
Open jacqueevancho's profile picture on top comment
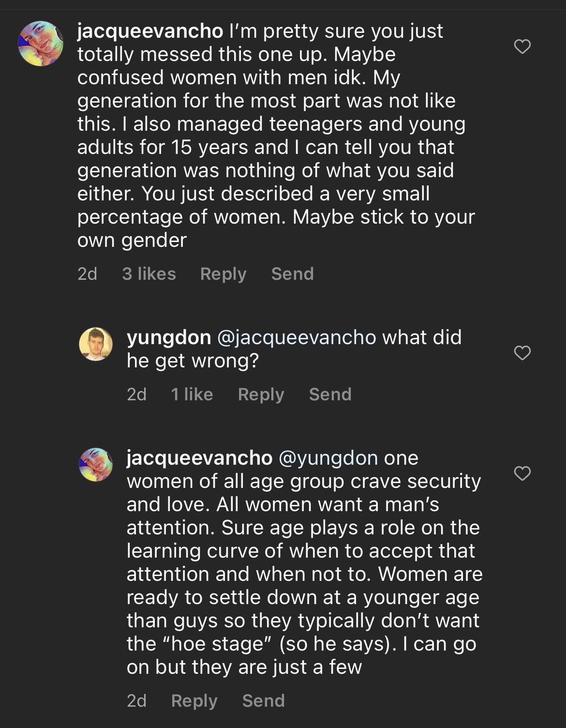(41, 44)
